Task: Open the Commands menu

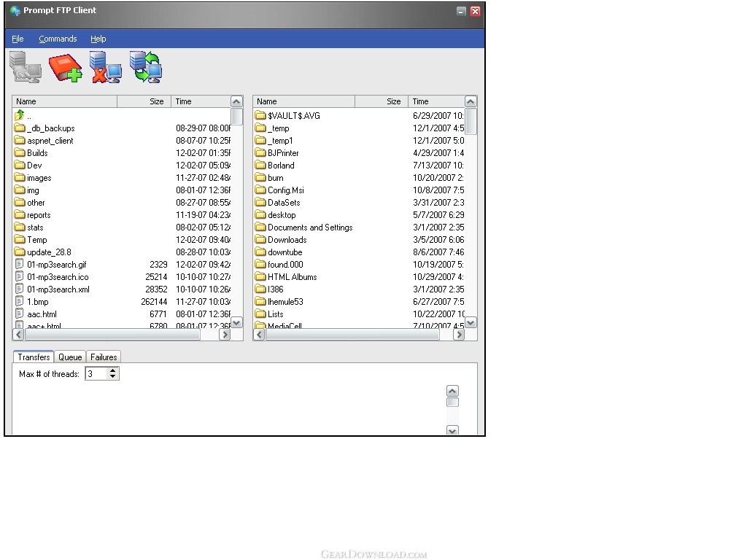Action: click(58, 39)
